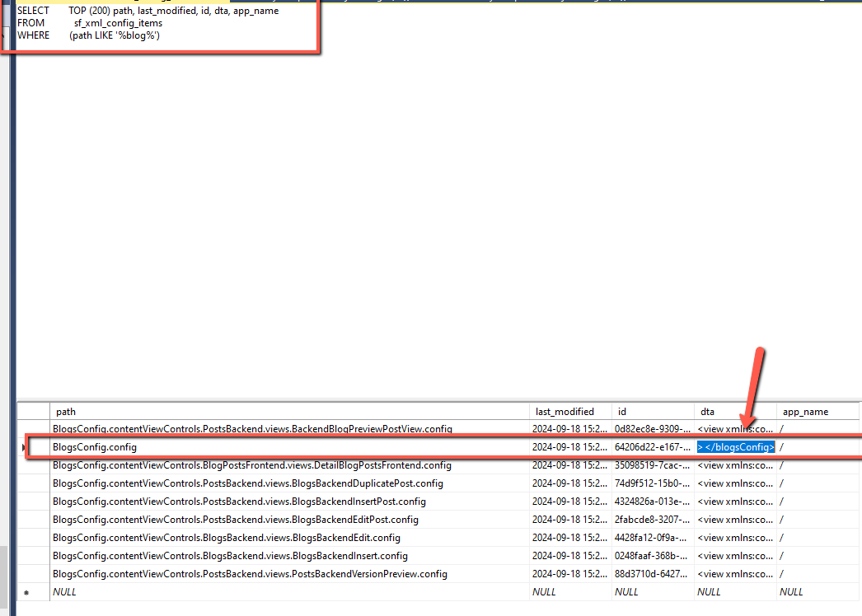Screen dimensions: 862x616
Task: Click the last_modified cell of the PostsBackendVersionPreview row
Action: [570, 574]
